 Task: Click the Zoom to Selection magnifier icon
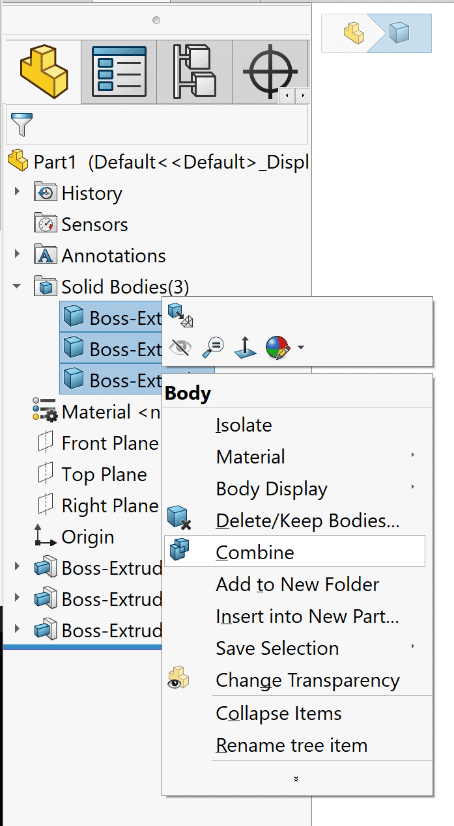pos(213,348)
